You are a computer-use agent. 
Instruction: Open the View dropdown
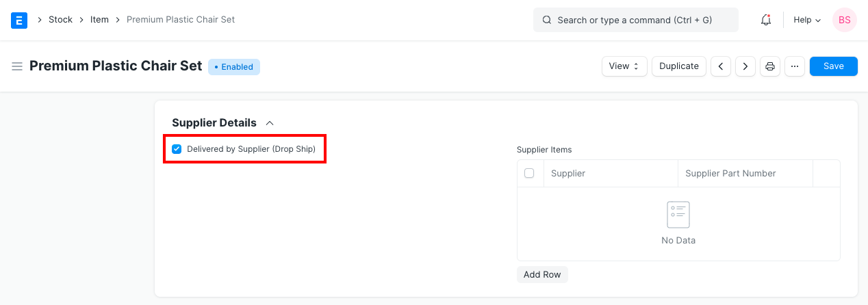click(624, 66)
